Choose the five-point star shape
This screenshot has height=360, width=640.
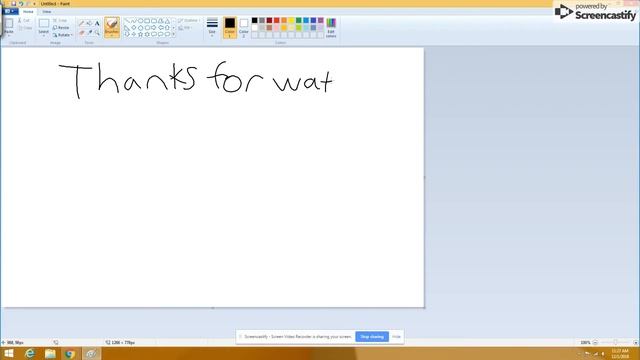(x=140, y=34)
